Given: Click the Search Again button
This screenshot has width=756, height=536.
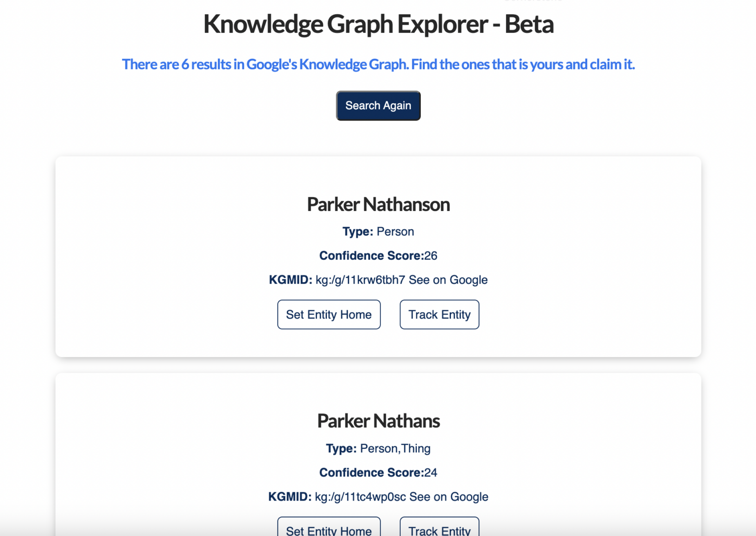Looking at the screenshot, I should click(x=378, y=105).
